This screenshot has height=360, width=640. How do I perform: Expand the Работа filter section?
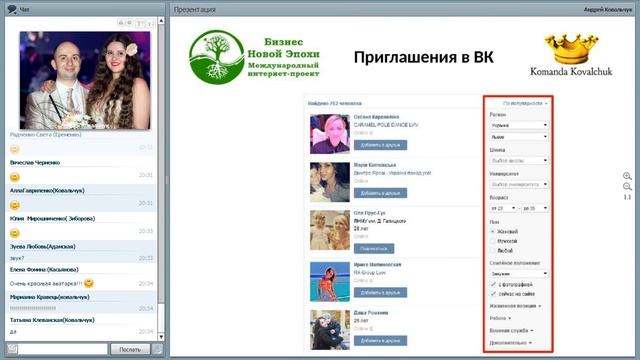tap(500, 318)
